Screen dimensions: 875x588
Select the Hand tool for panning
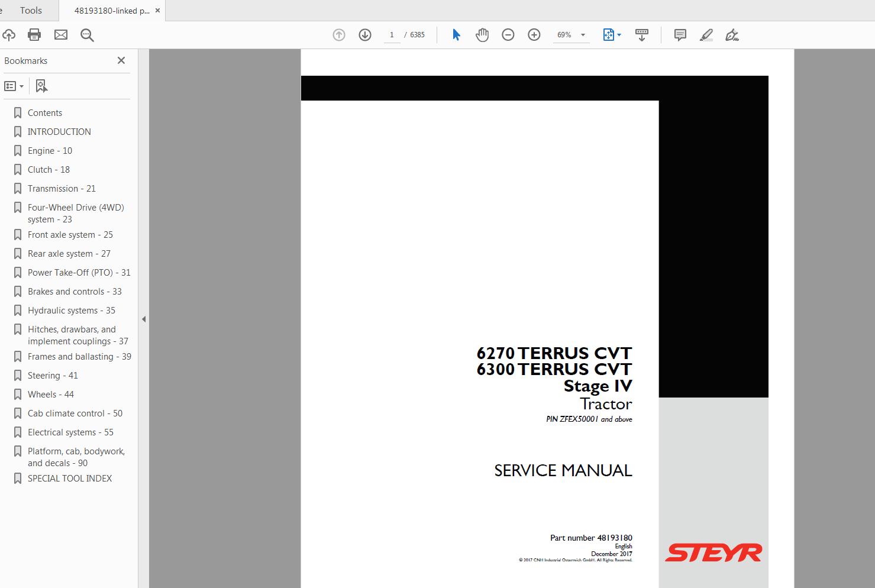click(482, 34)
